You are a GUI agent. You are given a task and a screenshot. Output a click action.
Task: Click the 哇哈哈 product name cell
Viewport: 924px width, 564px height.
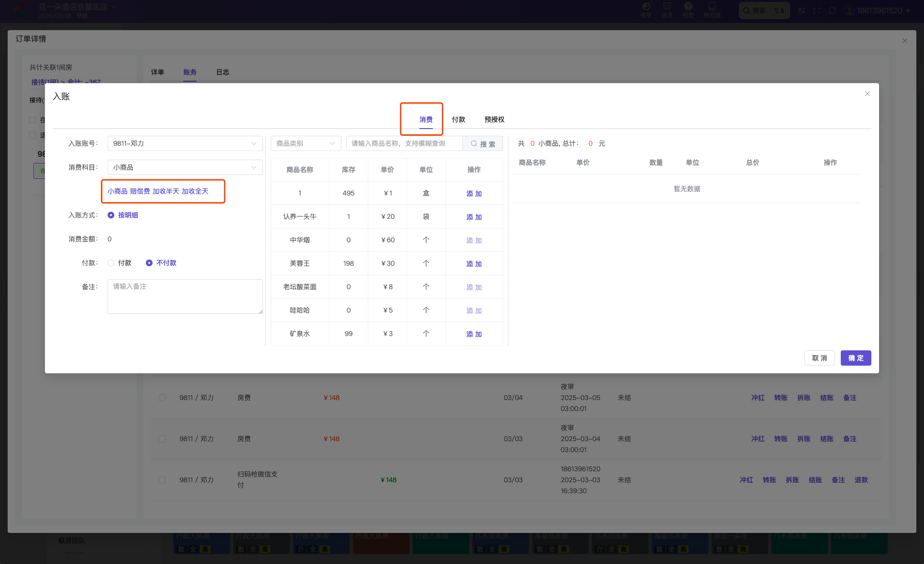coord(300,310)
